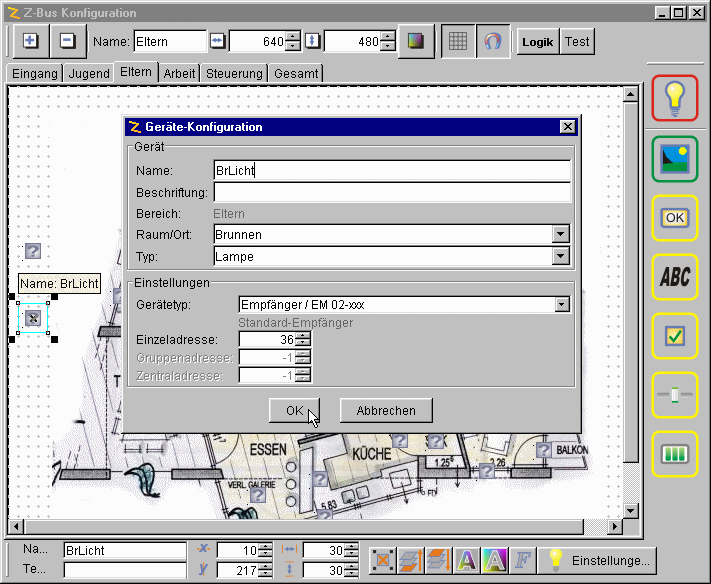Open the Jugend tab
The width and height of the screenshot is (711, 584).
(89, 73)
